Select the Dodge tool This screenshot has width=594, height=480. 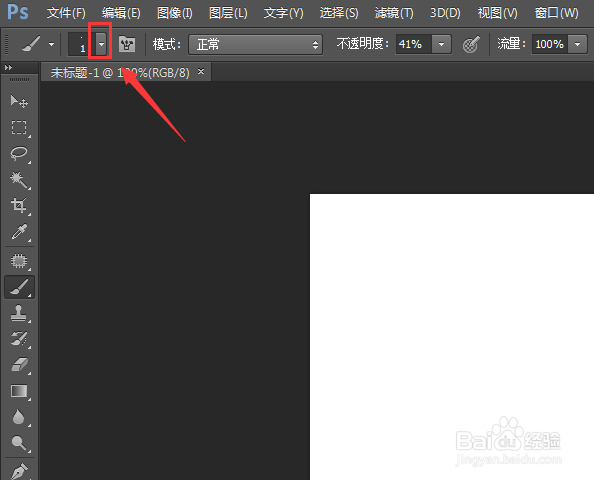coord(19,442)
